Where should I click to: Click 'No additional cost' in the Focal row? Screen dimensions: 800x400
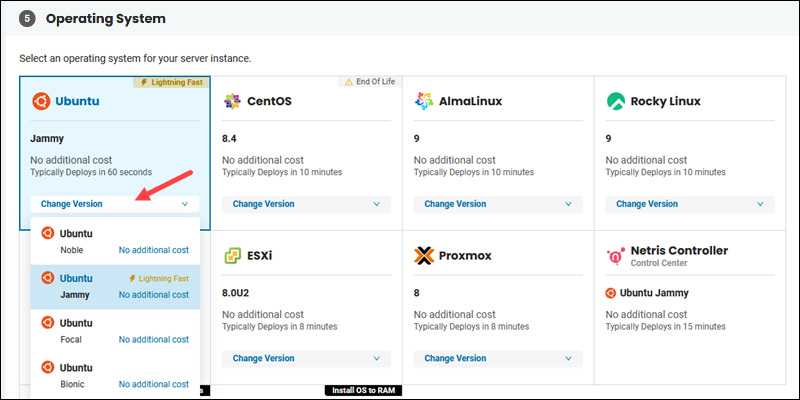pos(154,339)
